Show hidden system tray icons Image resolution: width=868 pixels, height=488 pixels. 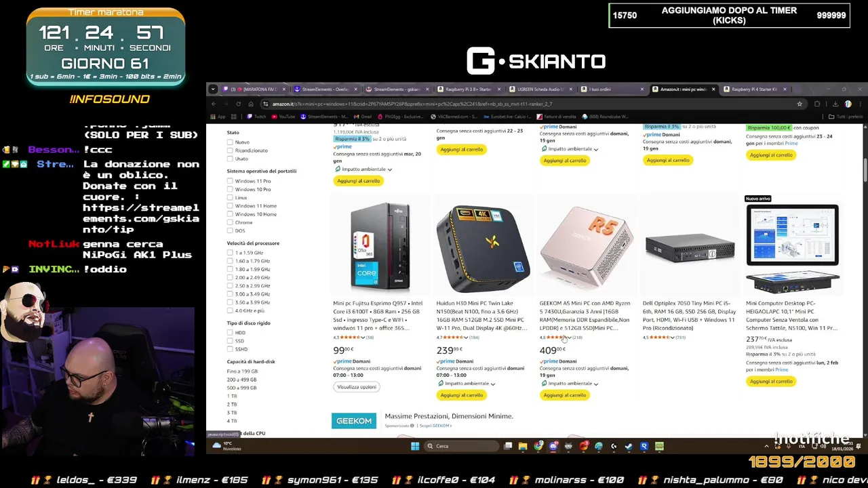(x=766, y=446)
